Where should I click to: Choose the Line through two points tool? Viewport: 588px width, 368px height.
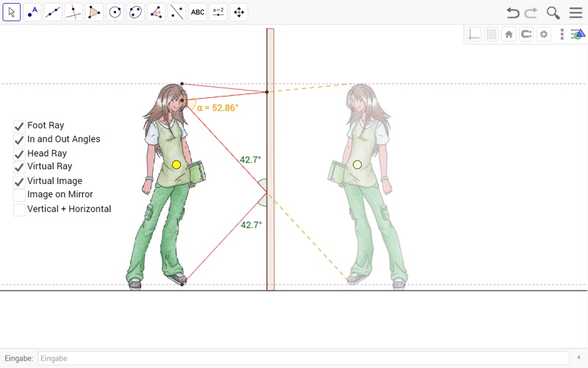point(53,12)
